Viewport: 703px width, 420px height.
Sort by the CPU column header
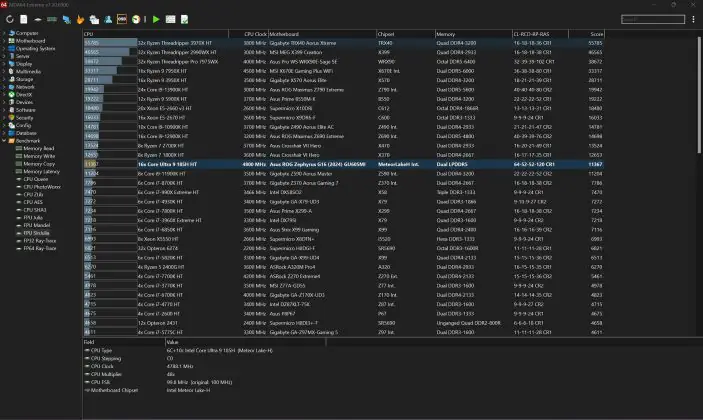156,34
